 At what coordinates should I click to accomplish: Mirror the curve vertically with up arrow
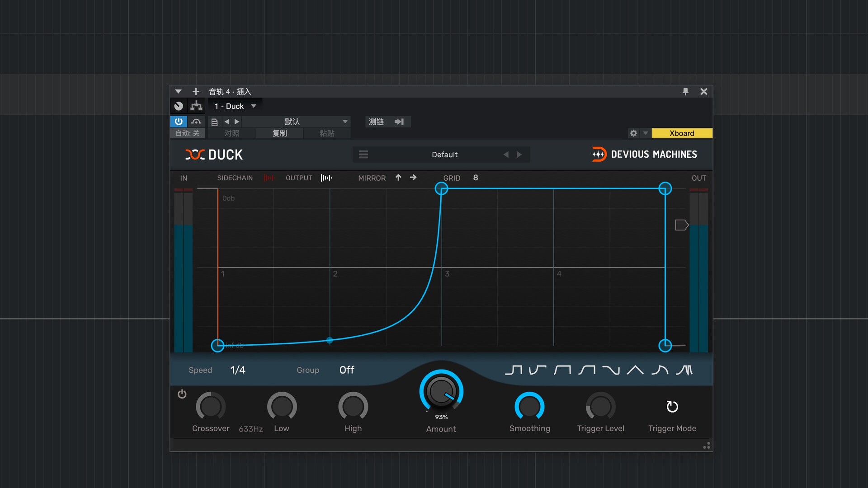pos(398,178)
